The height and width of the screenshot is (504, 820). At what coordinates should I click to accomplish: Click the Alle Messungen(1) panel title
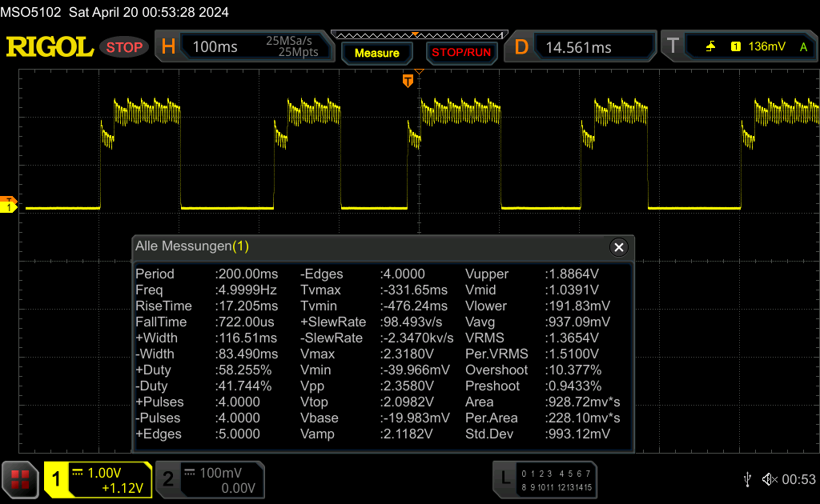192,246
